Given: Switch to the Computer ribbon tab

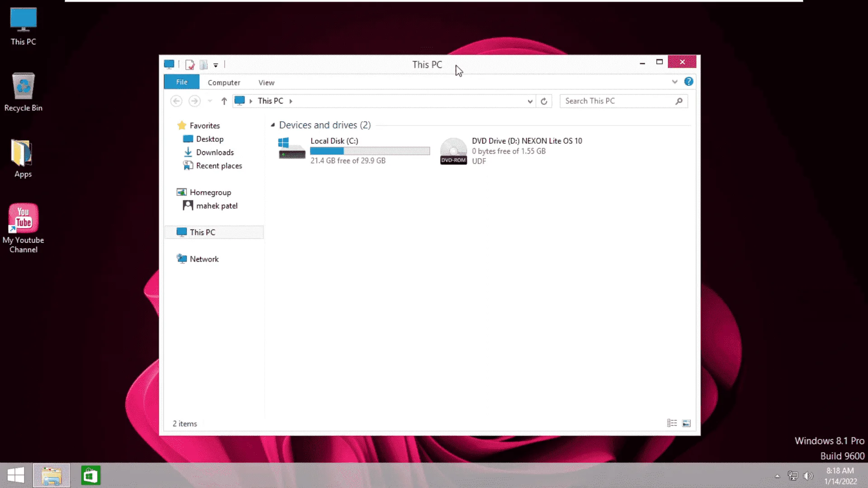Looking at the screenshot, I should pos(224,82).
